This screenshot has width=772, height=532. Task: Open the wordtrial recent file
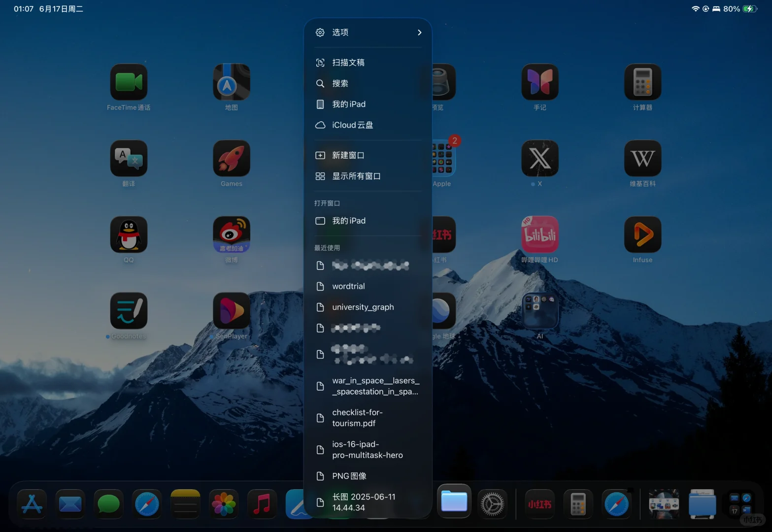(x=348, y=286)
